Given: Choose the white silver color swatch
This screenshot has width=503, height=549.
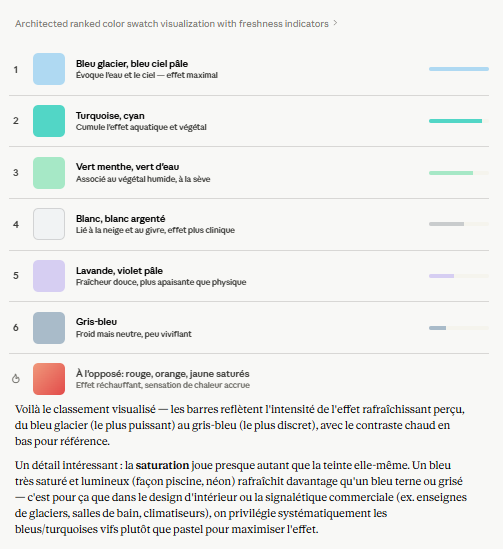Looking at the screenshot, I should coord(49,224).
